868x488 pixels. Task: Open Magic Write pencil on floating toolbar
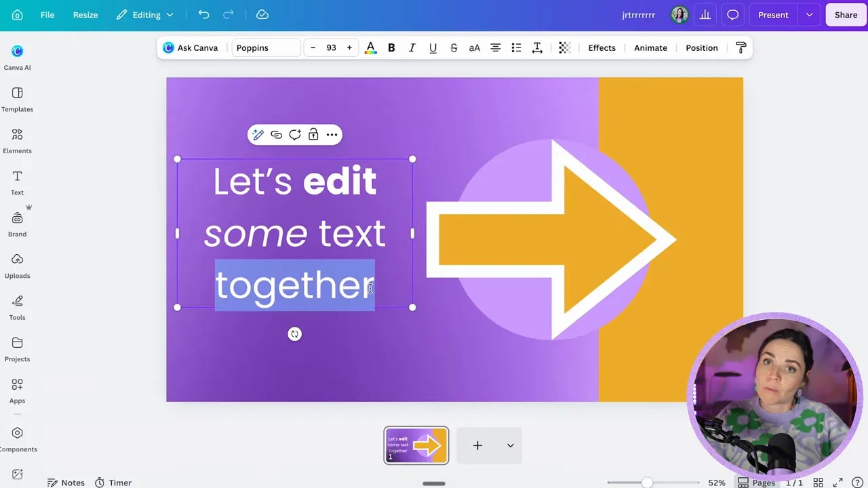258,135
